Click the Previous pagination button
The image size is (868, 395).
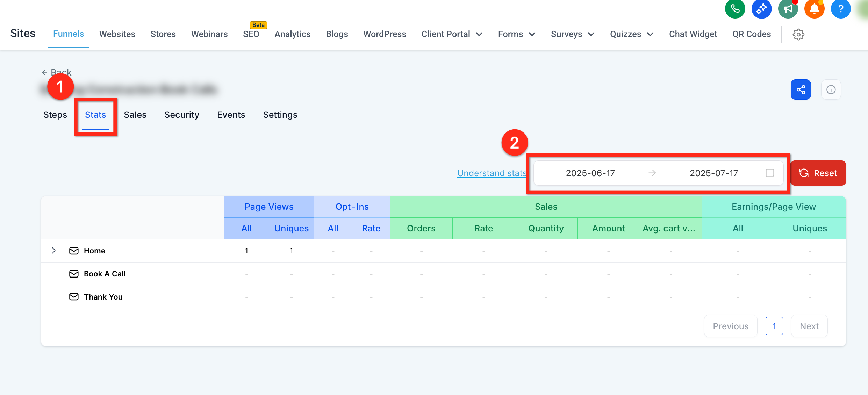(731, 326)
